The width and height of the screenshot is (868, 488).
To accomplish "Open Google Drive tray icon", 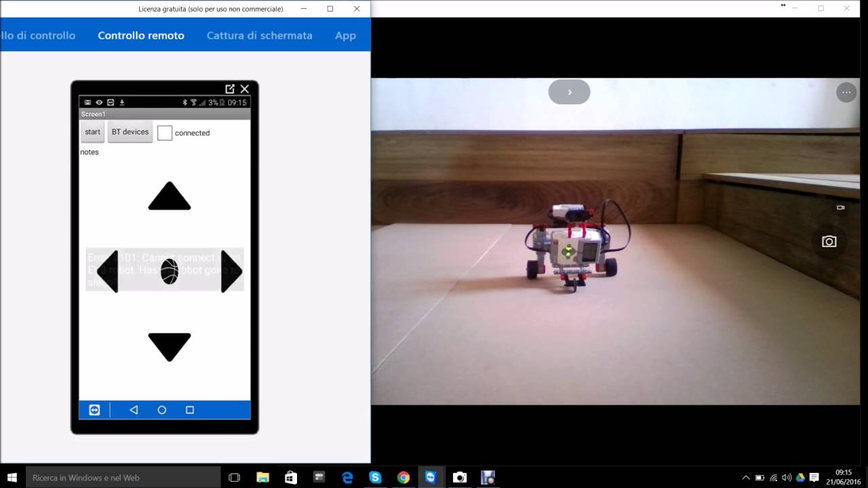I will (x=800, y=478).
